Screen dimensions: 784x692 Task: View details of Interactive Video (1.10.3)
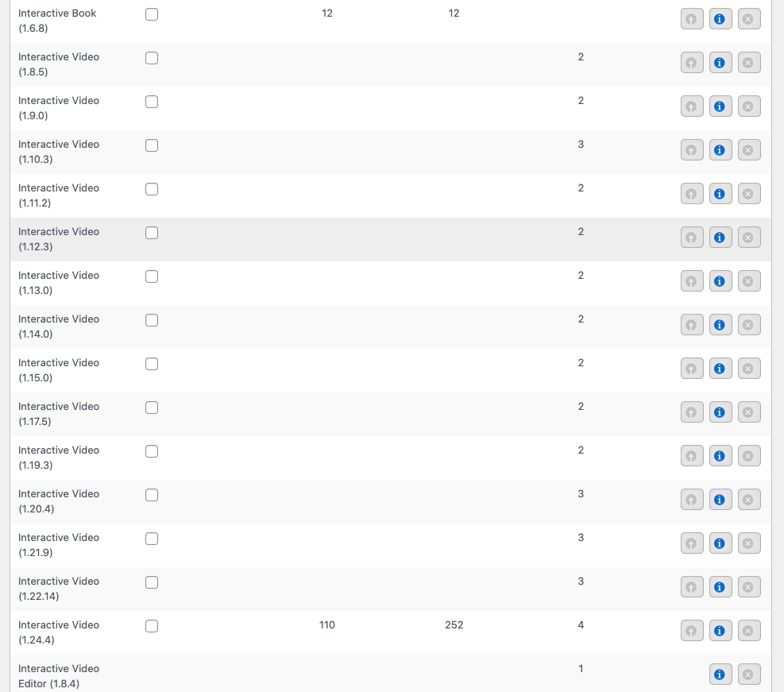(720, 150)
